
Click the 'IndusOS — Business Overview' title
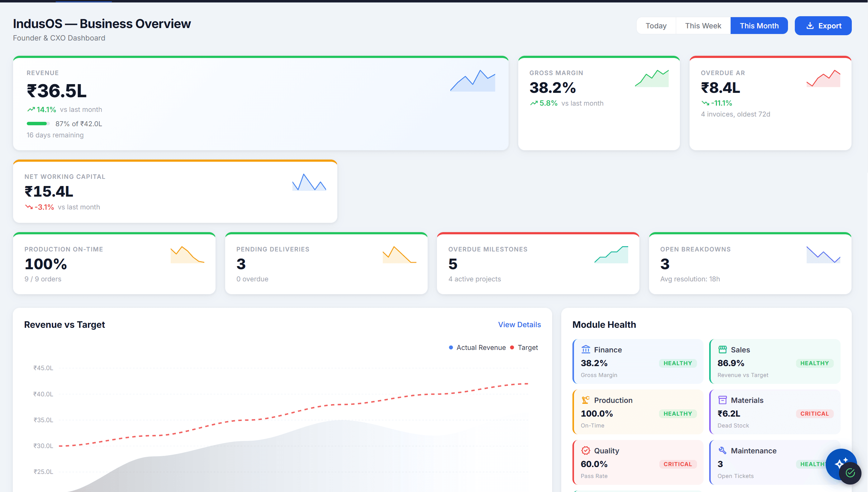coord(102,24)
